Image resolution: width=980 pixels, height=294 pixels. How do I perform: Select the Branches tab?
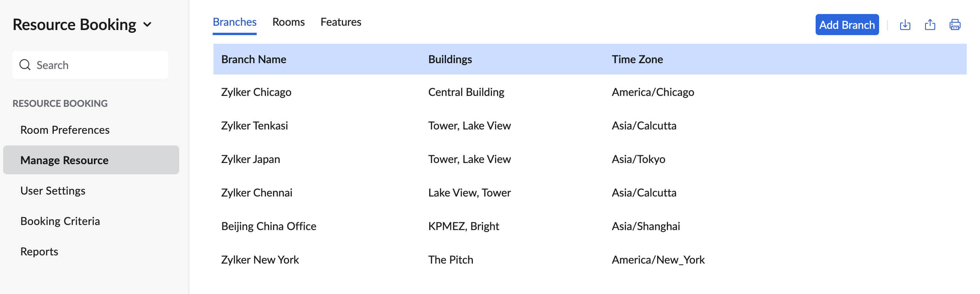[x=234, y=22]
